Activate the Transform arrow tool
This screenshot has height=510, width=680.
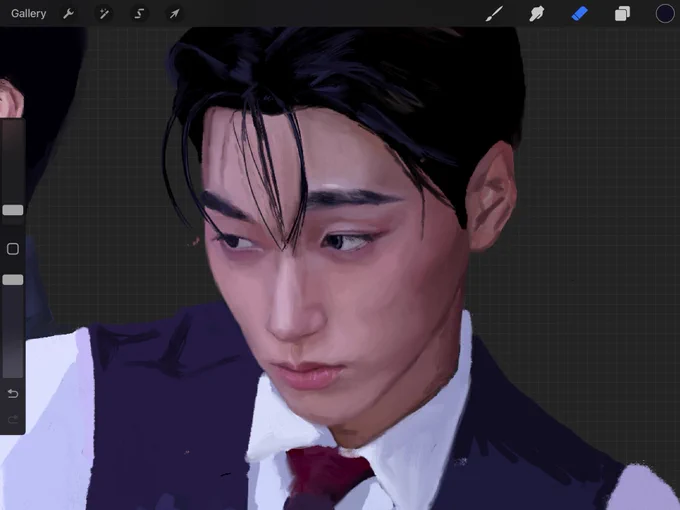174,13
